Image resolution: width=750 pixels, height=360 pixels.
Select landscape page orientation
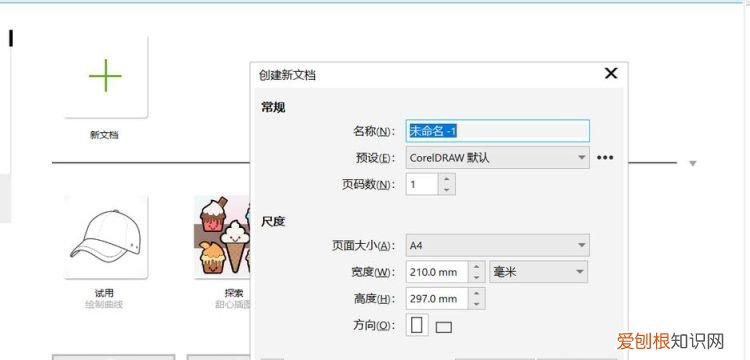(x=444, y=327)
